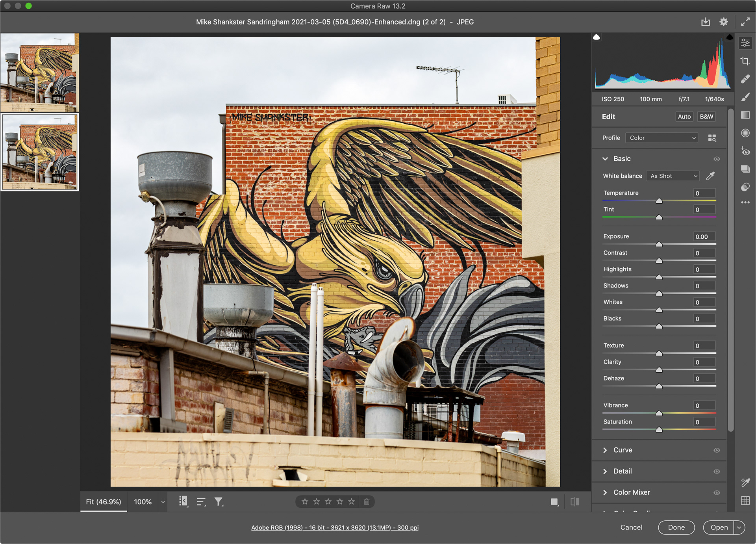
Task: Pick the White Balance eyedropper tool
Action: point(710,176)
